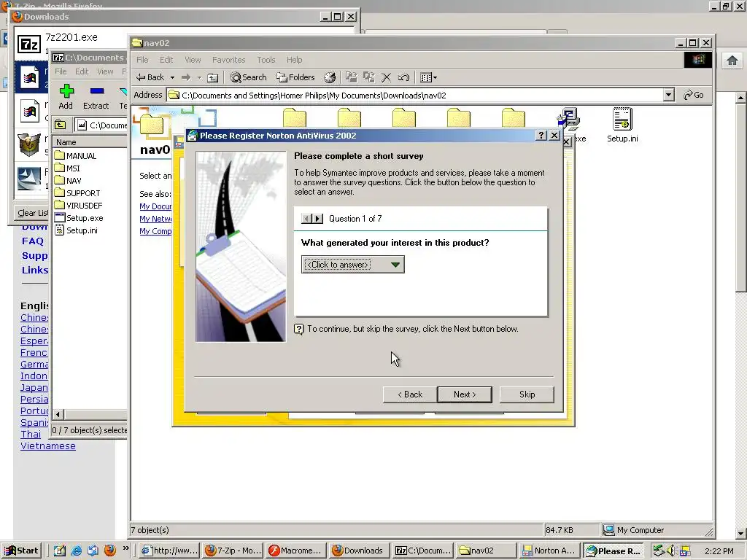Select the Setup.ini file icon in nav02
Image resolution: width=747 pixels, height=560 pixels.
[622, 125]
